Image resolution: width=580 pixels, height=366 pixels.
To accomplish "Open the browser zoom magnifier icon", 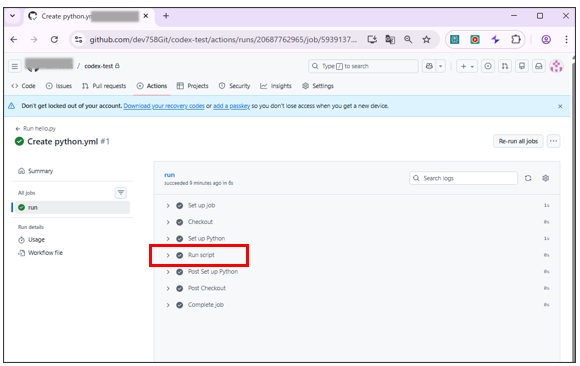I will coord(408,40).
